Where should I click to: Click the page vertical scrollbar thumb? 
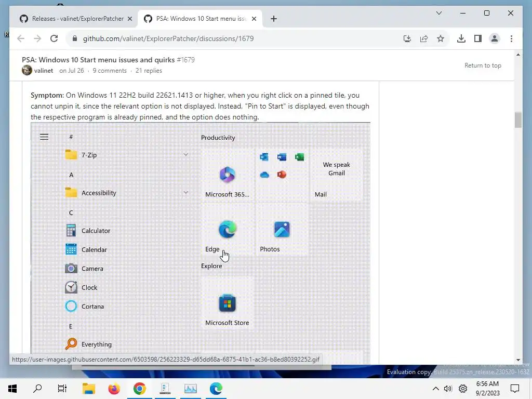518,119
